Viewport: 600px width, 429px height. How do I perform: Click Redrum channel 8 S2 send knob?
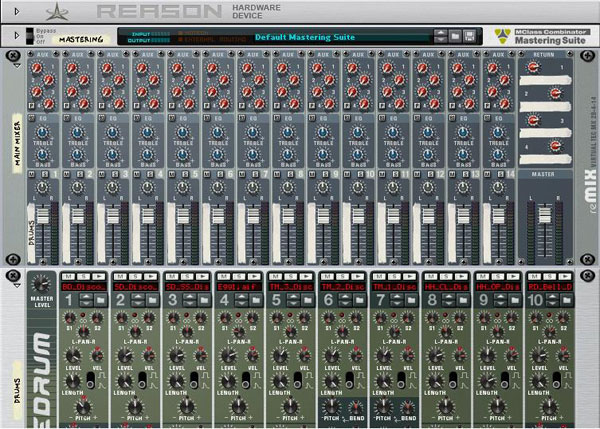pos(459,318)
